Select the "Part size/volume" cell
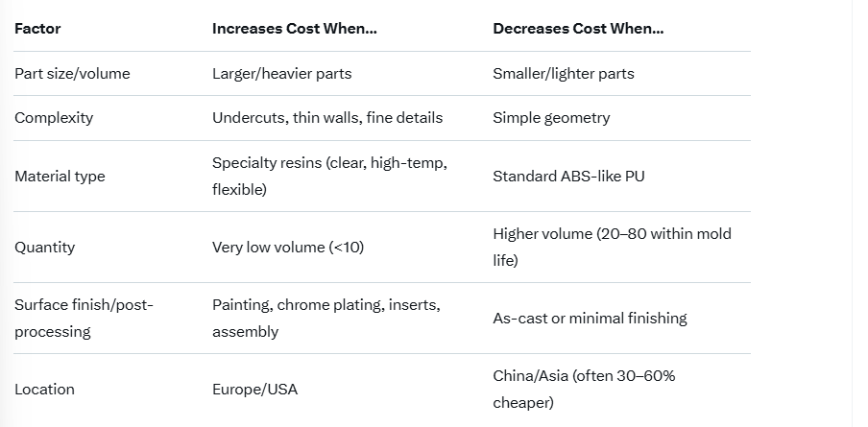 (72, 74)
